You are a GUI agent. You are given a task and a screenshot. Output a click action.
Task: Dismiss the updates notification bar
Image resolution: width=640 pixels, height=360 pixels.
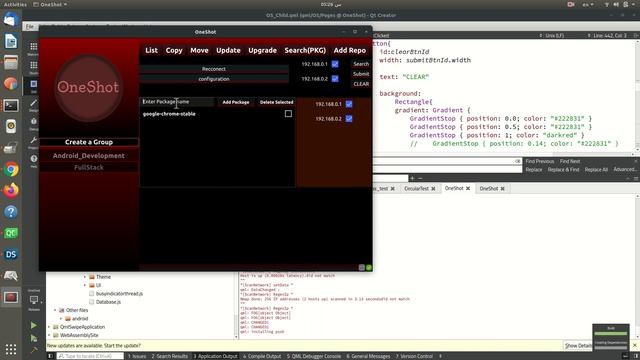point(635,345)
